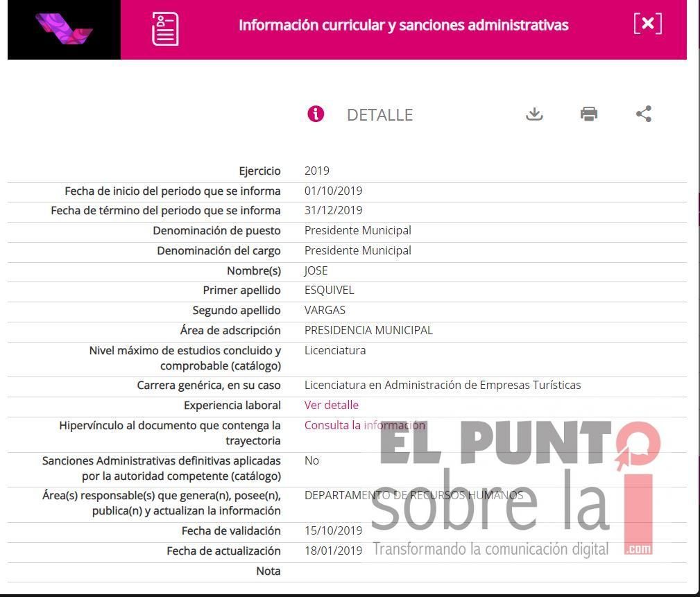Click the 'Área(s) responsable(s) que genera(n)' label
Screen dimensions: 700x597
click(162, 503)
